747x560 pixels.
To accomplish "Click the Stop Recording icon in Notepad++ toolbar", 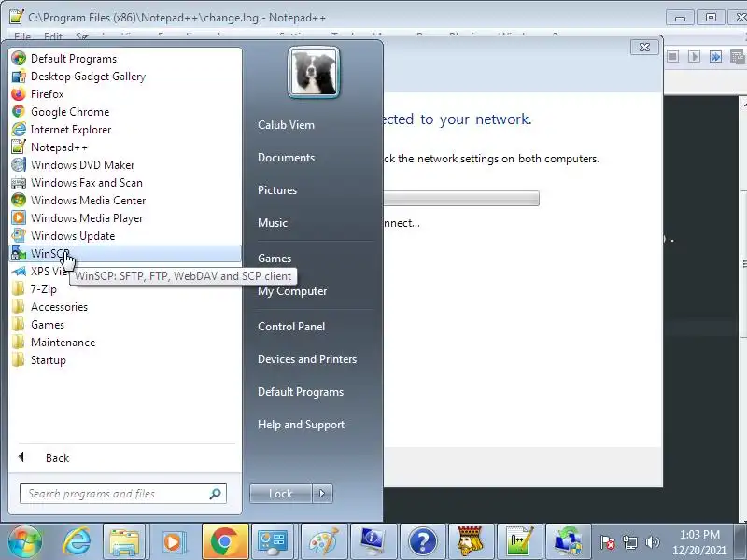I will [x=672, y=57].
